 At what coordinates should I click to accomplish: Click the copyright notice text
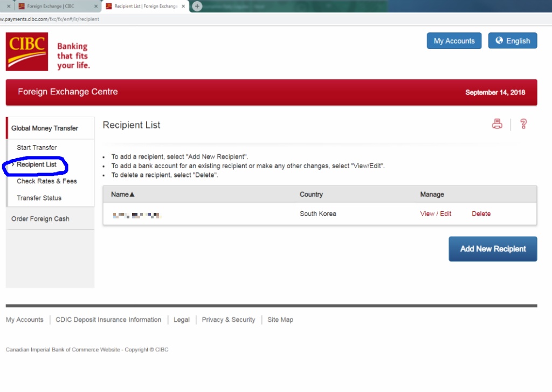tap(87, 350)
